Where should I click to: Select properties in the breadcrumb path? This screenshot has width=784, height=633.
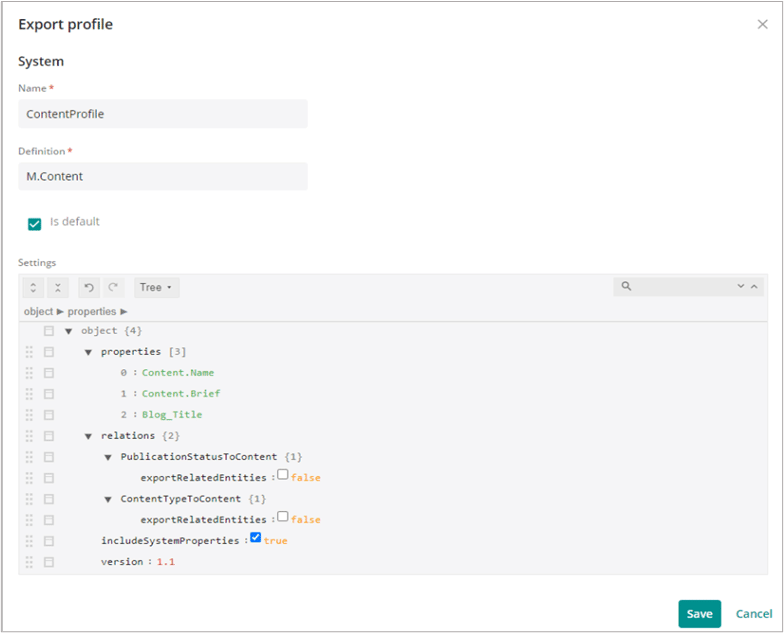pos(92,312)
